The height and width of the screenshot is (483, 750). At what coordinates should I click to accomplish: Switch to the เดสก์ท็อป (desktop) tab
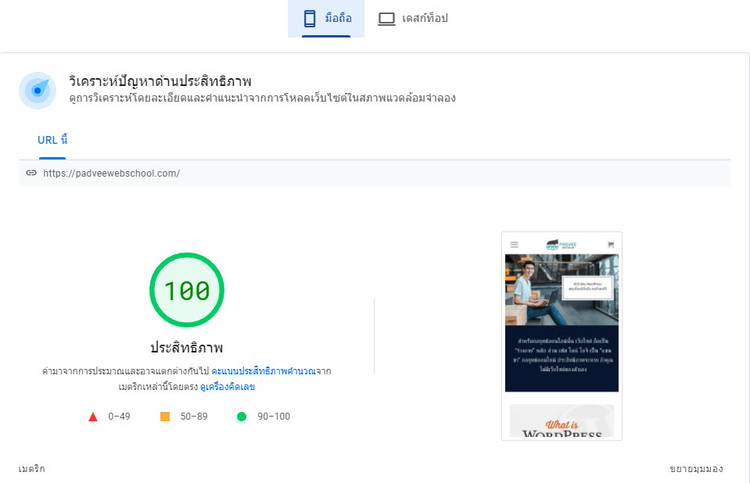point(413,19)
